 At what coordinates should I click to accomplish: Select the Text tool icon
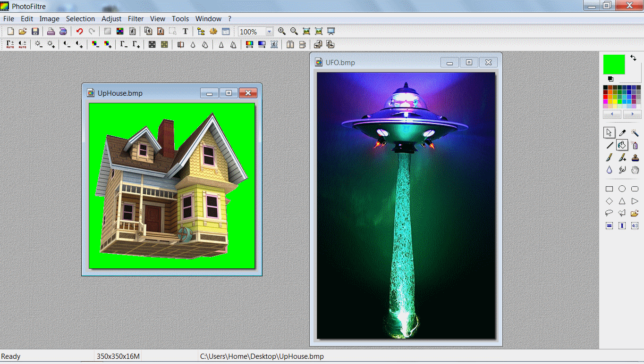[x=185, y=32]
